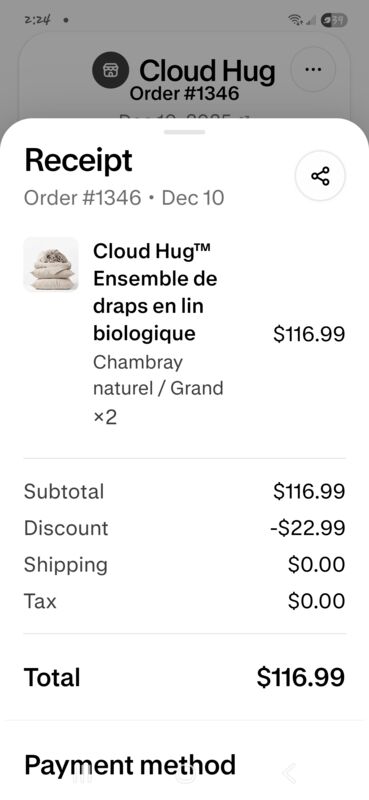Select the Order #1346 header text

pos(184,94)
